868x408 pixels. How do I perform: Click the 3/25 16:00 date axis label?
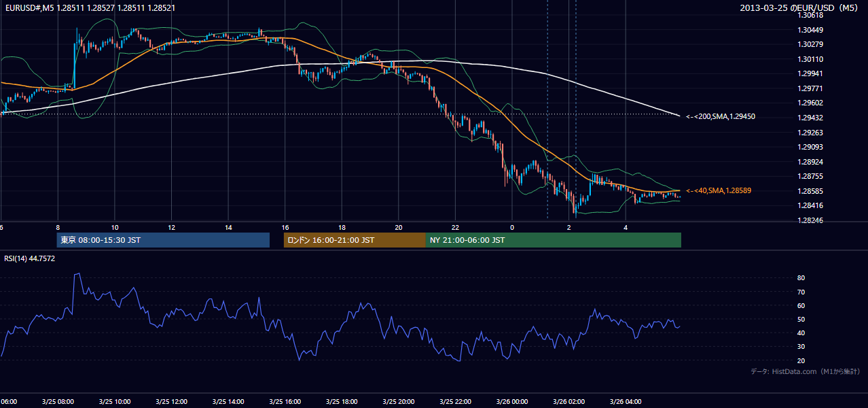[x=285, y=401]
